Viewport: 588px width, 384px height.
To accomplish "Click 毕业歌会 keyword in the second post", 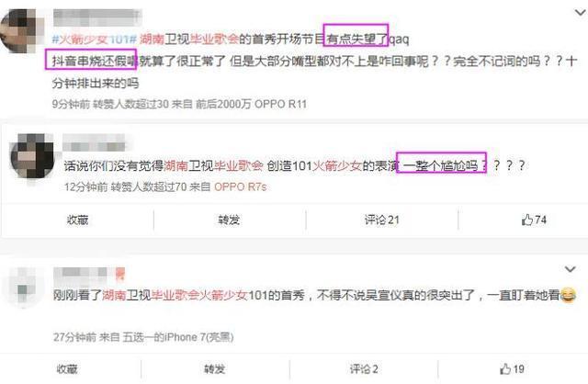I will [239, 165].
